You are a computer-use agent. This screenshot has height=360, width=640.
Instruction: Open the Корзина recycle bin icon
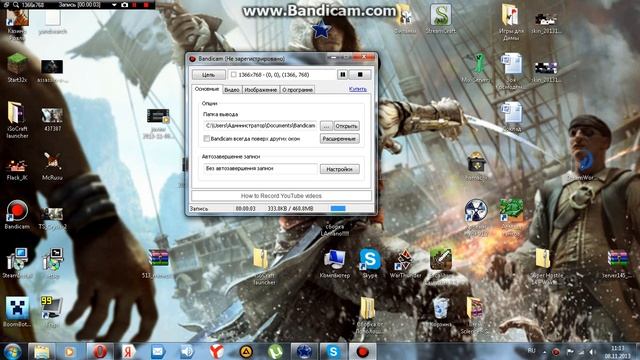440,312
